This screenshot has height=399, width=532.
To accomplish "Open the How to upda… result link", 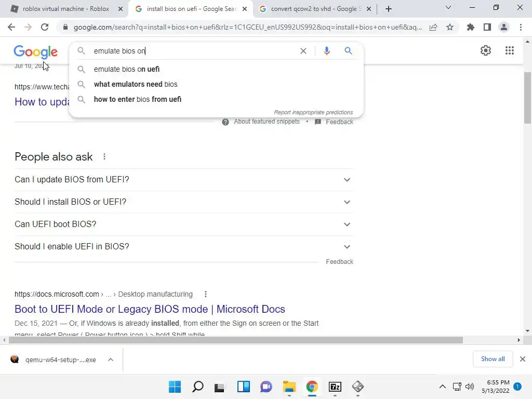I will click(x=42, y=102).
